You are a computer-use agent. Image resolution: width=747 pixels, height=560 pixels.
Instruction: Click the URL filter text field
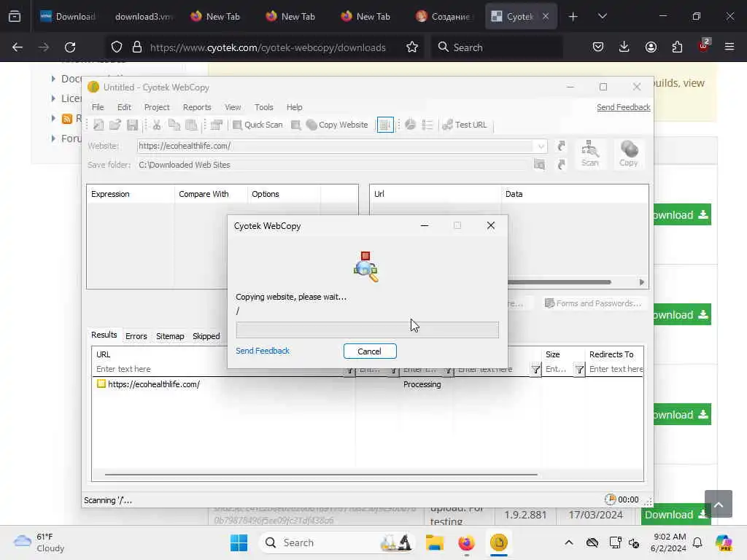coord(218,369)
